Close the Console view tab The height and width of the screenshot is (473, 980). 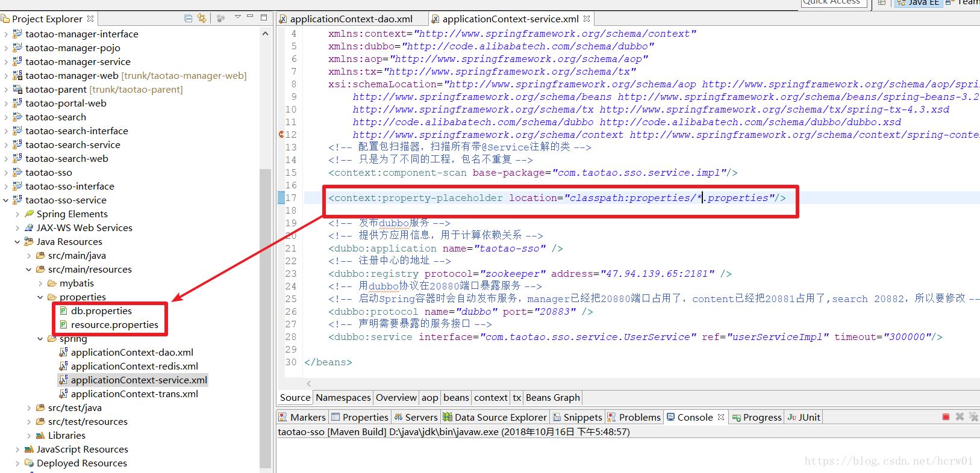(x=721, y=417)
